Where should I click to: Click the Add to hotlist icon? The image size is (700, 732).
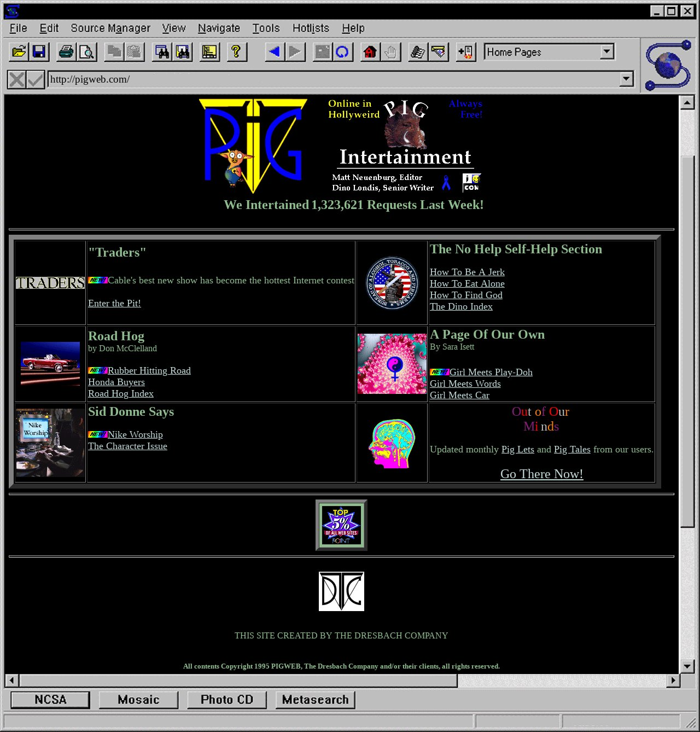point(465,52)
